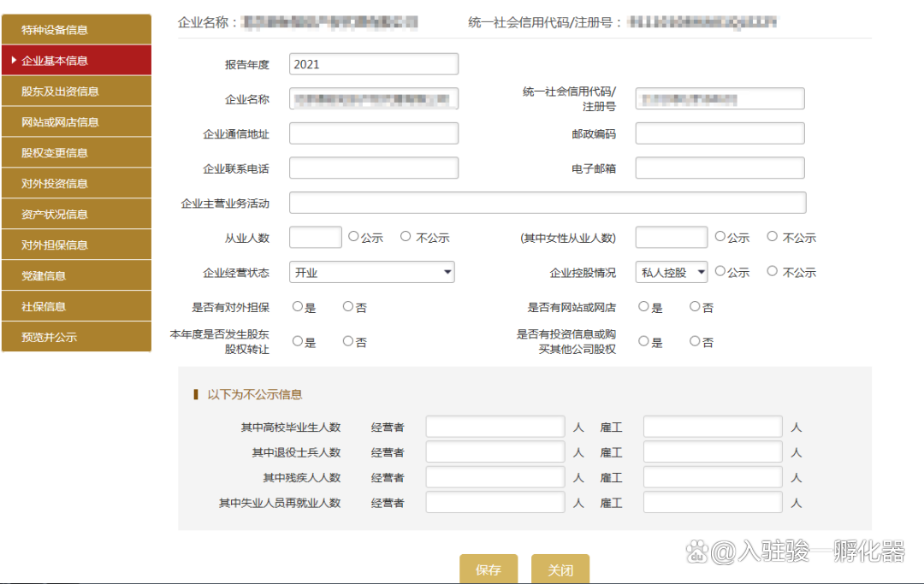Viewport: 924px width, 584px height.
Task: Focus 经营者 field for 其中残疾人人数
Action: click(x=495, y=477)
